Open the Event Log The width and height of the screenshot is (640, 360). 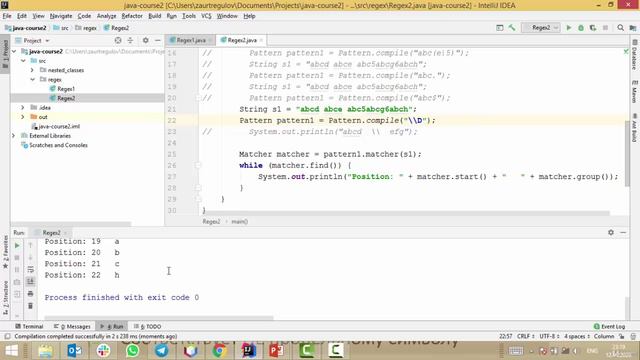point(609,327)
